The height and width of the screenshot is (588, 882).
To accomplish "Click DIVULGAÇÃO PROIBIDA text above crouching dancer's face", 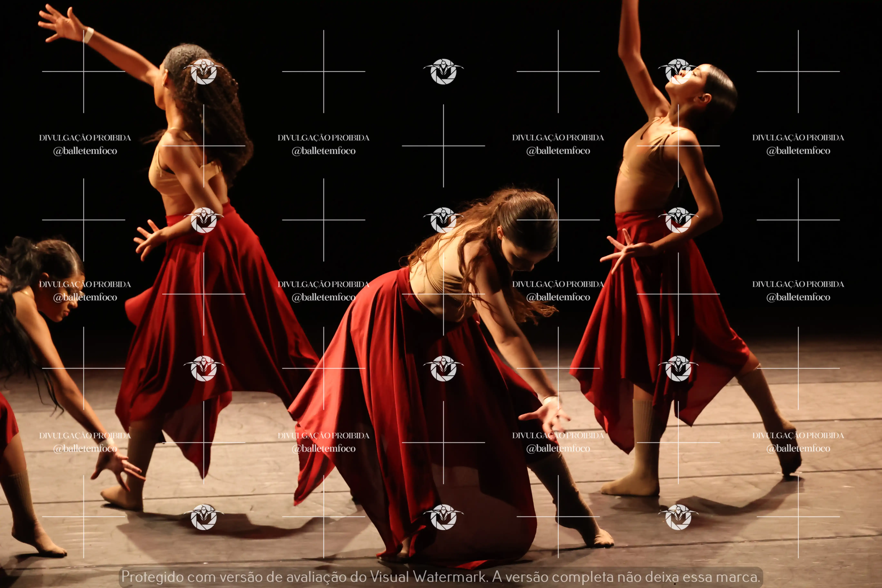I will [x=85, y=284].
